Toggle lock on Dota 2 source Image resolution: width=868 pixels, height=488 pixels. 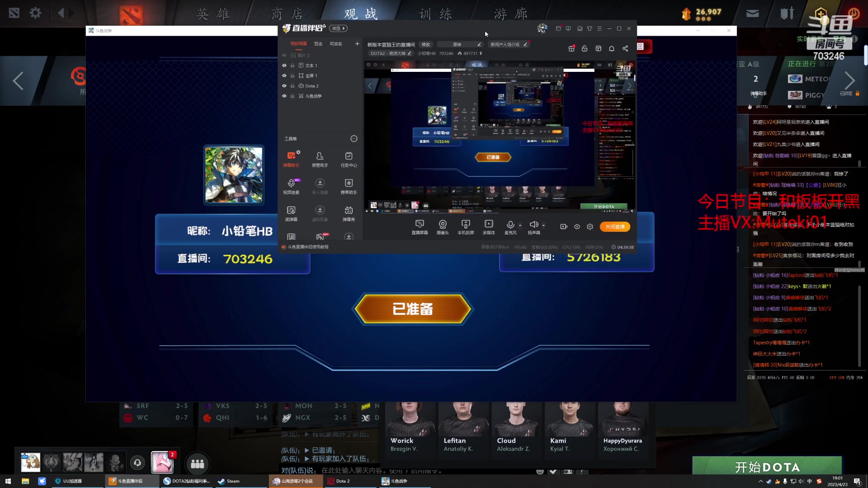point(292,86)
